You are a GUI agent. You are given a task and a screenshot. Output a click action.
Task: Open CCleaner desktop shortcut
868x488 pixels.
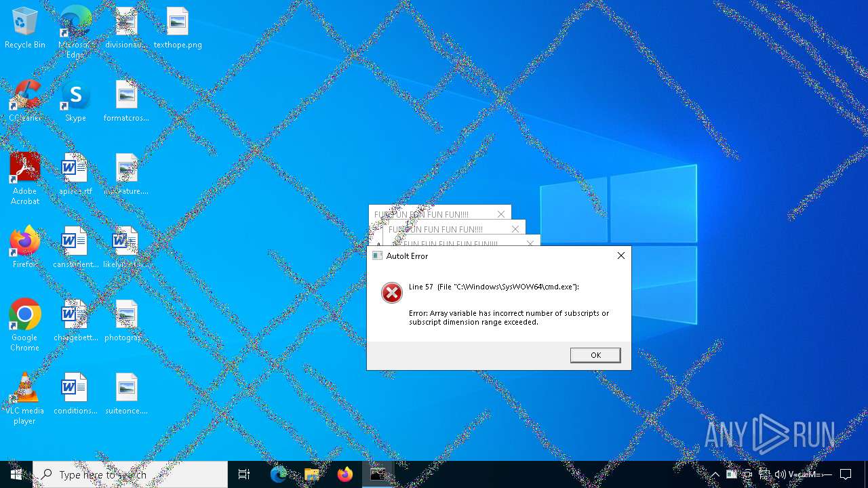tap(25, 102)
